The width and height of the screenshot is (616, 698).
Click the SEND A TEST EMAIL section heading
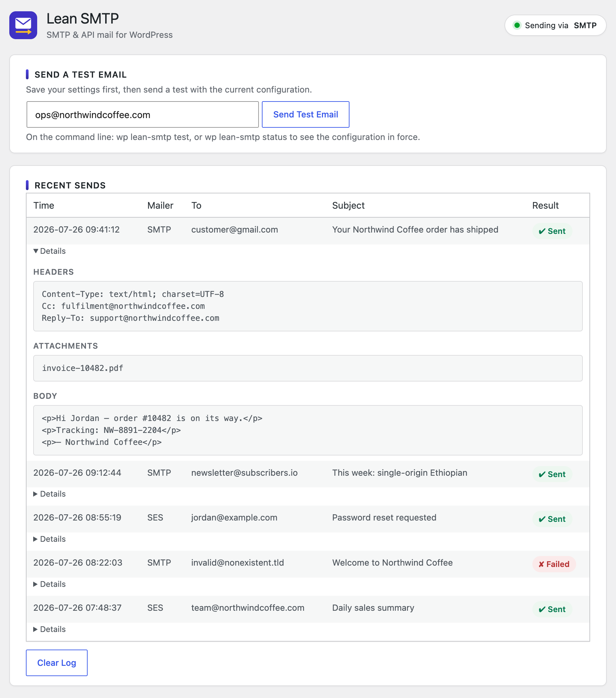point(81,74)
